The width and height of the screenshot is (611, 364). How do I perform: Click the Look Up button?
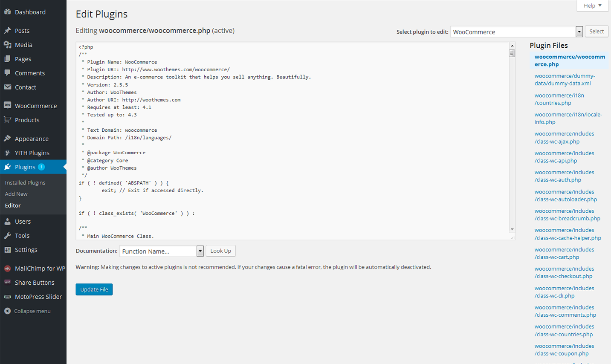coord(220,251)
